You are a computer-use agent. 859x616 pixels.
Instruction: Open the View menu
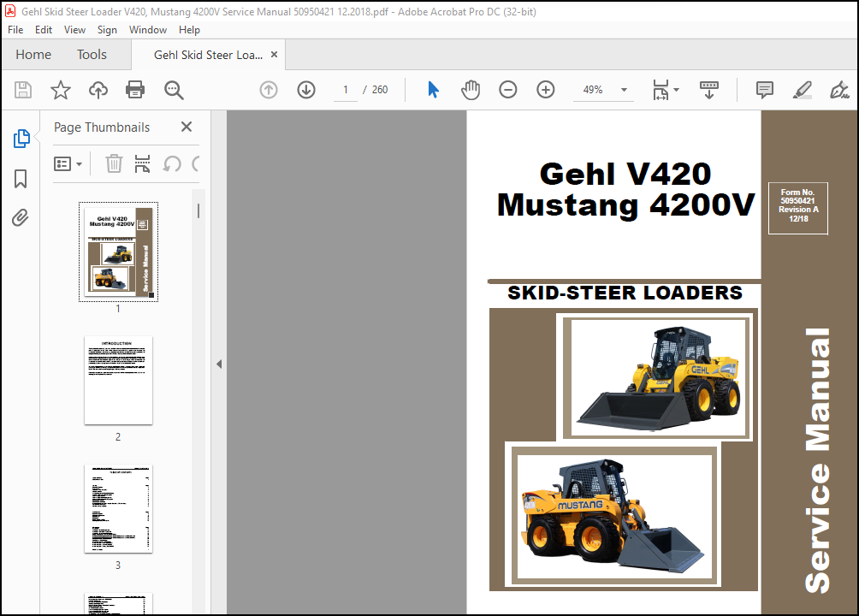coord(74,30)
